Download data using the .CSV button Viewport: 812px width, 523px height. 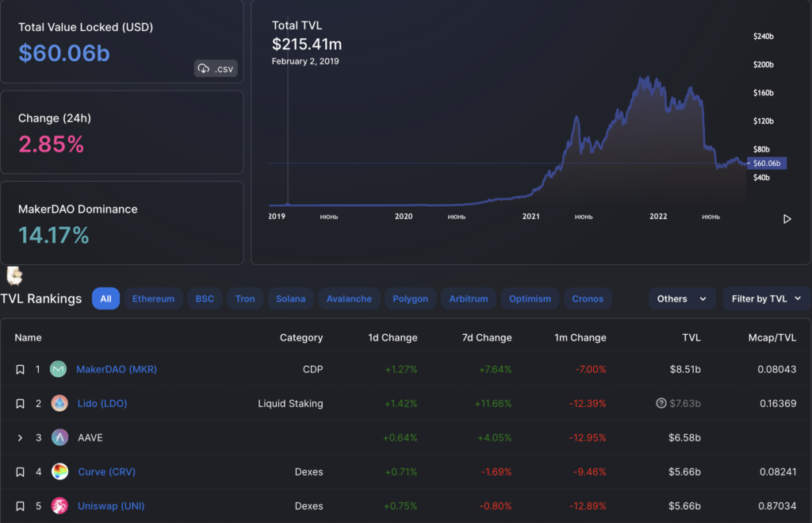215,68
